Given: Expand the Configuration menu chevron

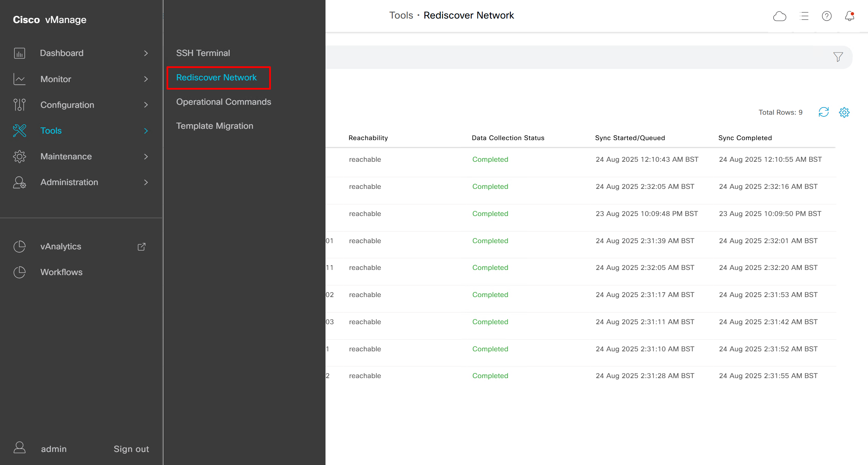Looking at the screenshot, I should point(146,105).
